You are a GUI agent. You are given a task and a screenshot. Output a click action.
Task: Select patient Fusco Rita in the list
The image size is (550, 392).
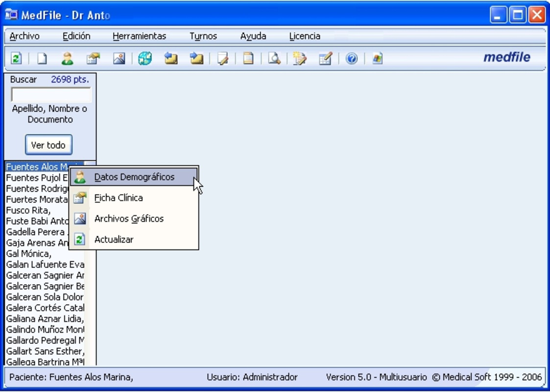pyautogui.click(x=37, y=210)
